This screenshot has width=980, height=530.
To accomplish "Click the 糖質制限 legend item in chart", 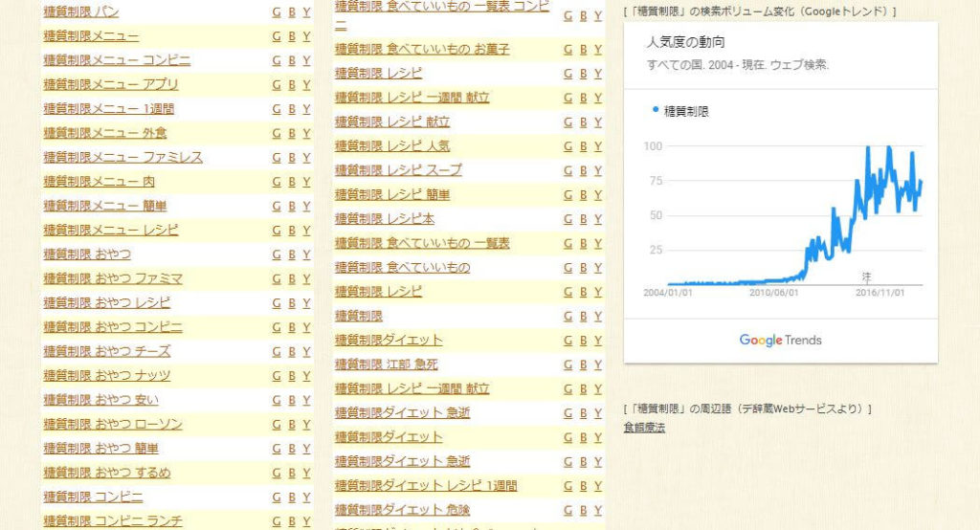I will pyautogui.click(x=680, y=111).
